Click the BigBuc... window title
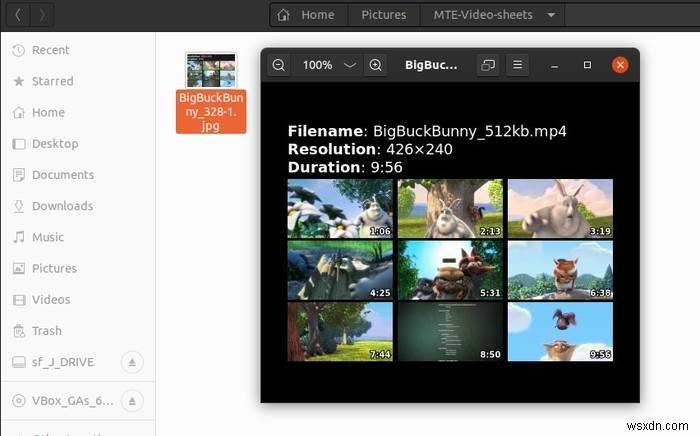The height and width of the screenshot is (436, 700). pyautogui.click(x=431, y=65)
